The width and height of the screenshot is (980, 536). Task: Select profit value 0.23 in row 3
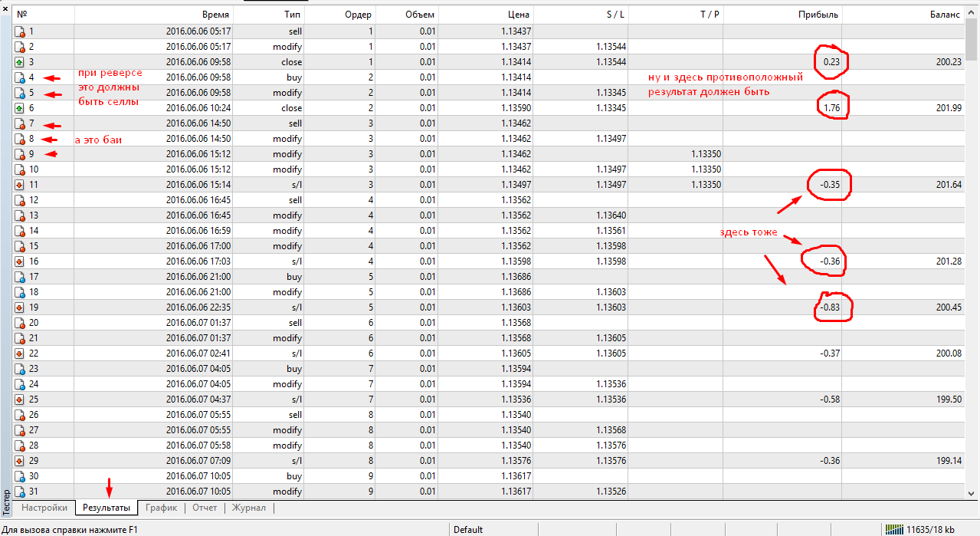click(x=831, y=62)
